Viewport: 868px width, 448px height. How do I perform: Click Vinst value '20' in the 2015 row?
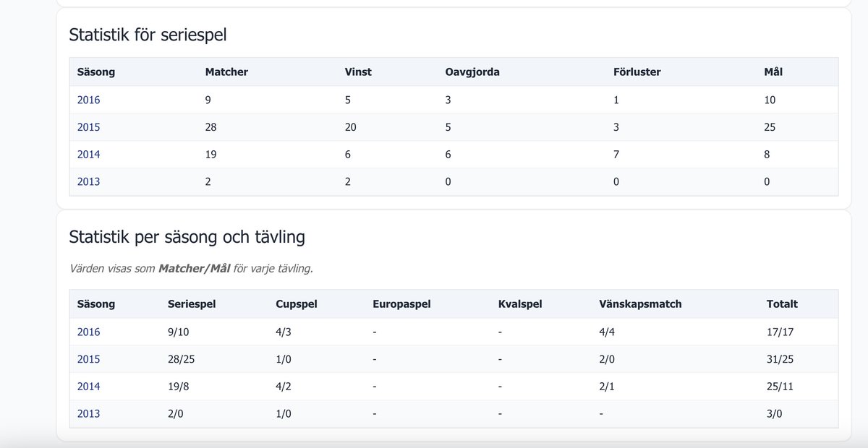click(351, 127)
